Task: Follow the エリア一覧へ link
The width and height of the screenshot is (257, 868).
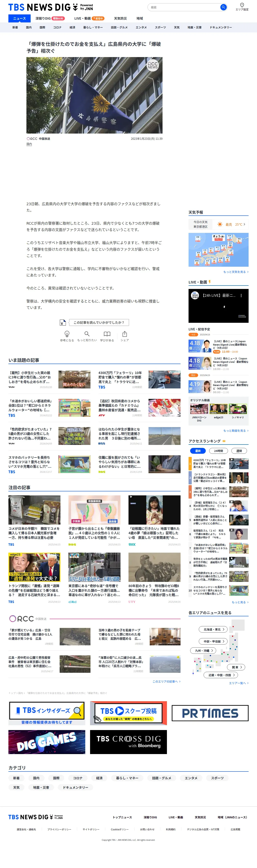Action: 238,683
